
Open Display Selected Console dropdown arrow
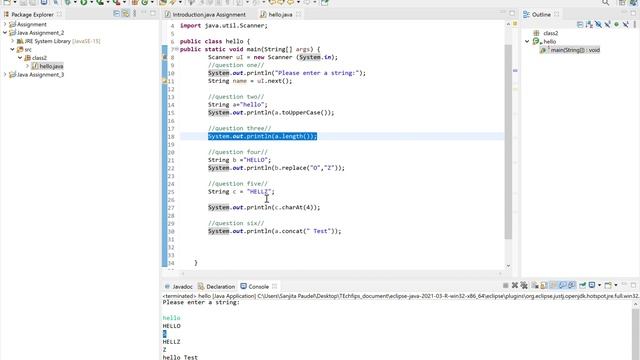(x=599, y=285)
